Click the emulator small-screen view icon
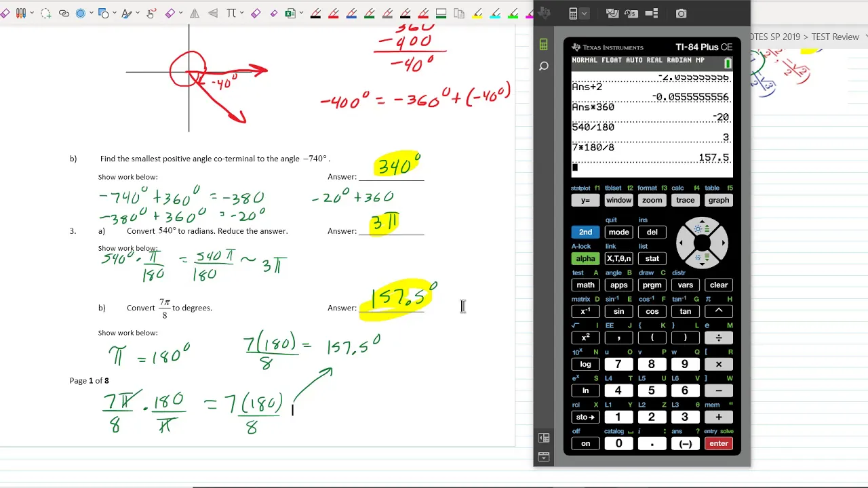This screenshot has height=488, width=868. point(652,14)
